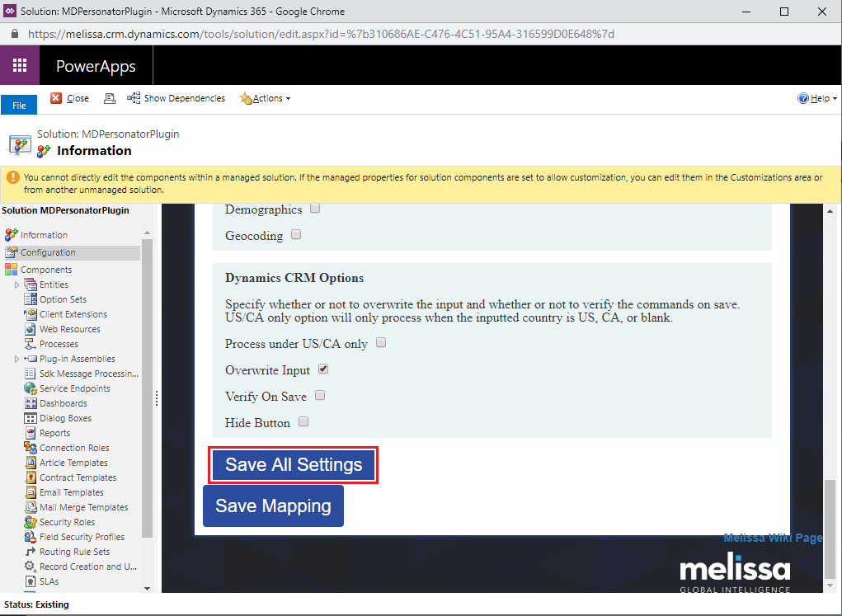Enable the Verify On Save checkbox
Image resolution: width=842 pixels, height=616 pixels.
coord(320,396)
